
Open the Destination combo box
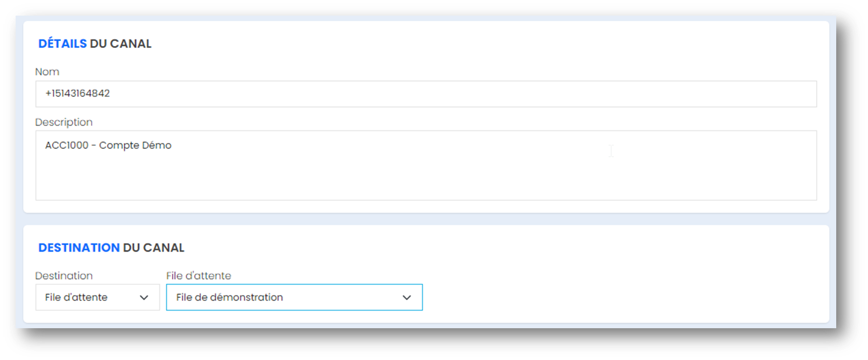pyautogui.click(x=97, y=297)
